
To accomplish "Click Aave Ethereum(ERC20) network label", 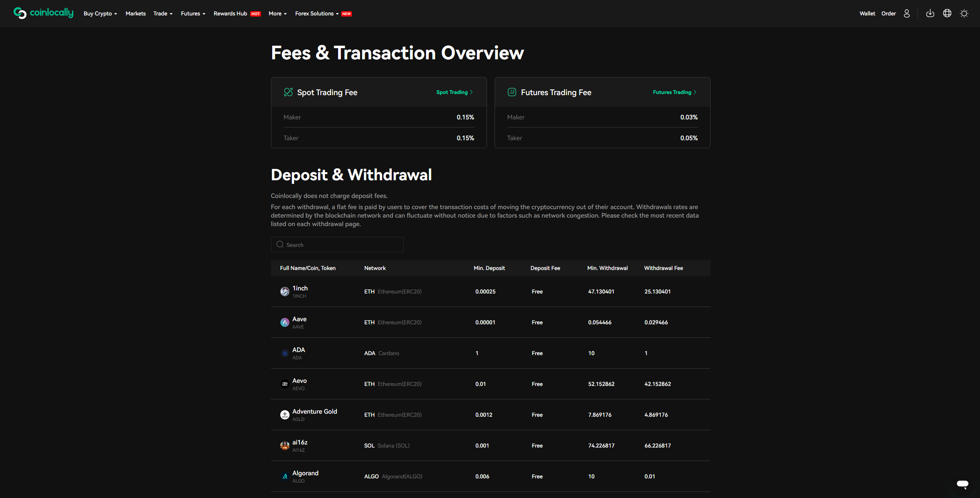I will [x=399, y=322].
